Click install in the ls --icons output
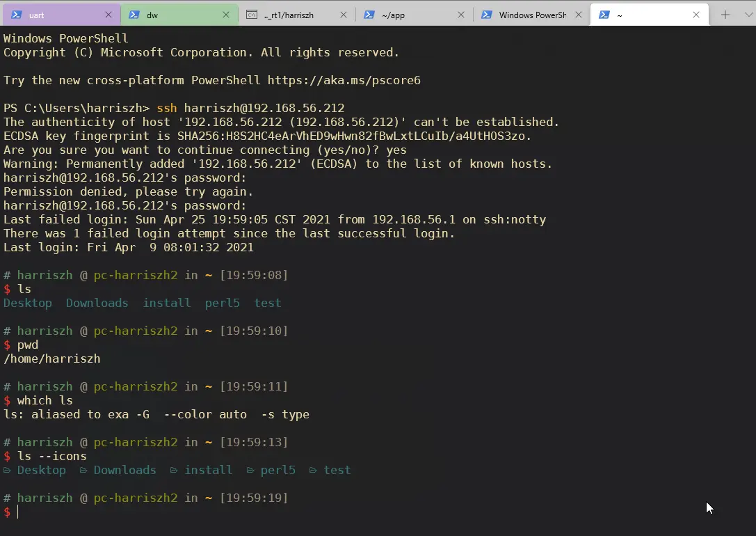This screenshot has height=536, width=756. click(x=208, y=470)
